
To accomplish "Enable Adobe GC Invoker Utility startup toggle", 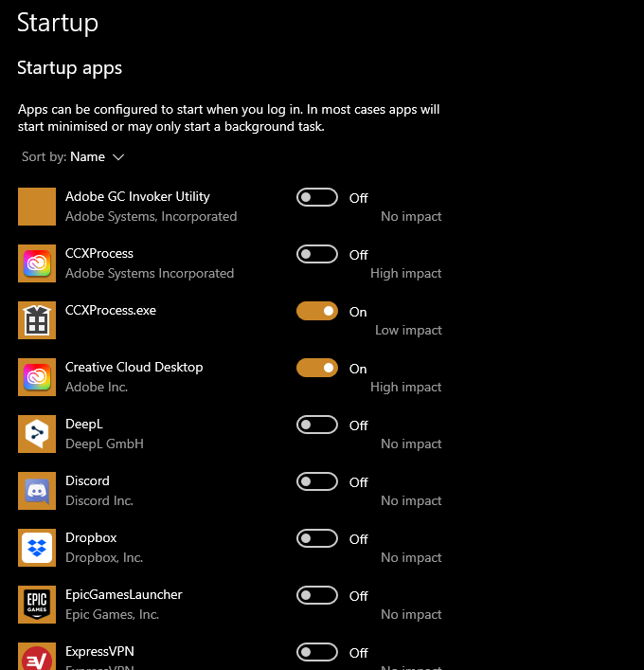I will [x=317, y=197].
